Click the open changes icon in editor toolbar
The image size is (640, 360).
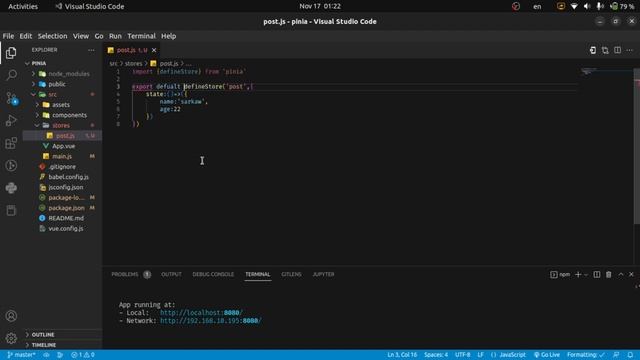tap(593, 50)
